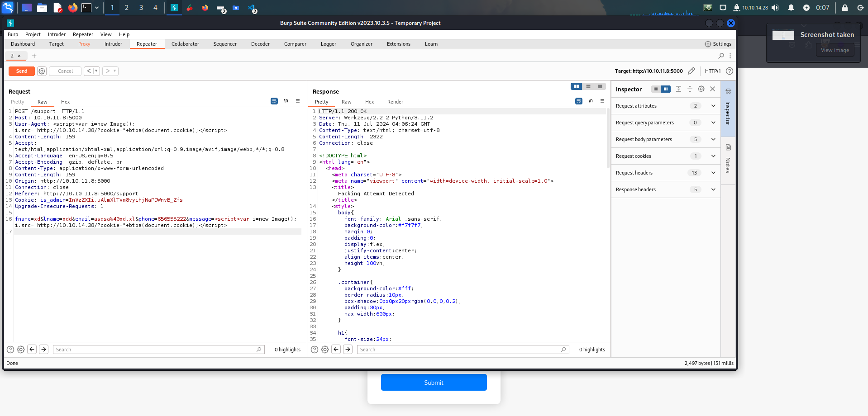Go to previous match in request search

[32, 349]
